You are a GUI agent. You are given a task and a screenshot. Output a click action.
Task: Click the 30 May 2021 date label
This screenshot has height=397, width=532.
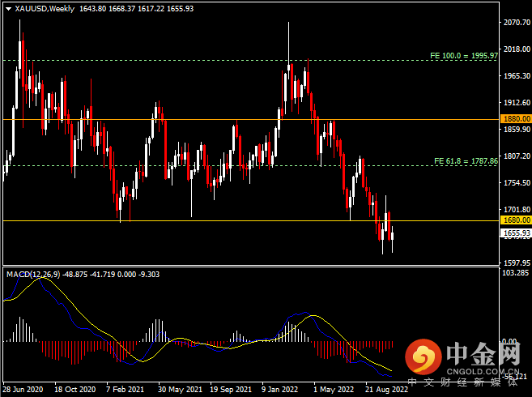tap(180, 390)
